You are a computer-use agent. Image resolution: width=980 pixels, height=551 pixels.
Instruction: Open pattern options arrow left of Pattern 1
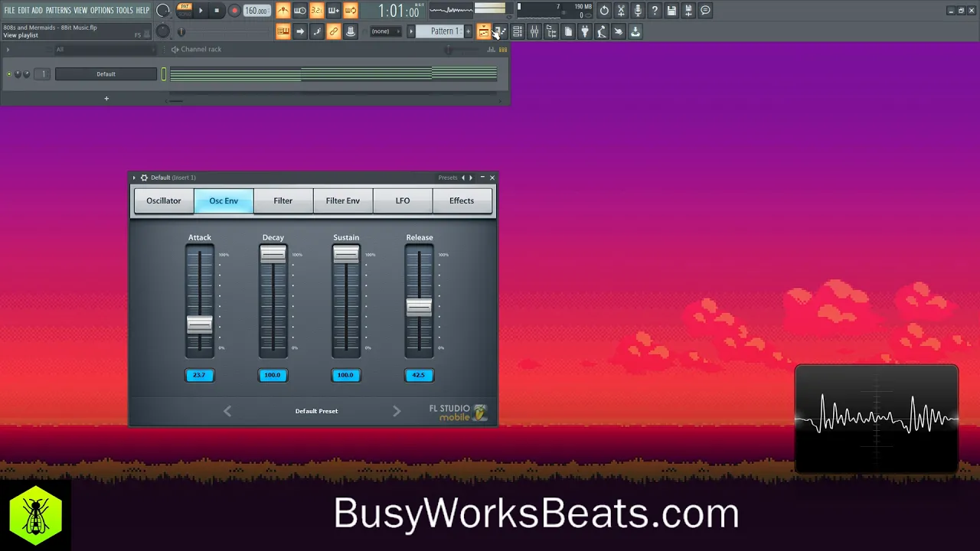[411, 31]
